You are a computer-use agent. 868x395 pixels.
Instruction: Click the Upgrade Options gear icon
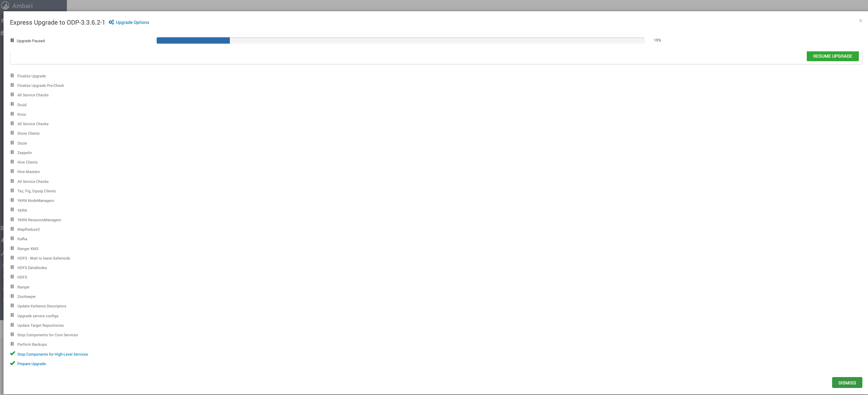click(111, 22)
